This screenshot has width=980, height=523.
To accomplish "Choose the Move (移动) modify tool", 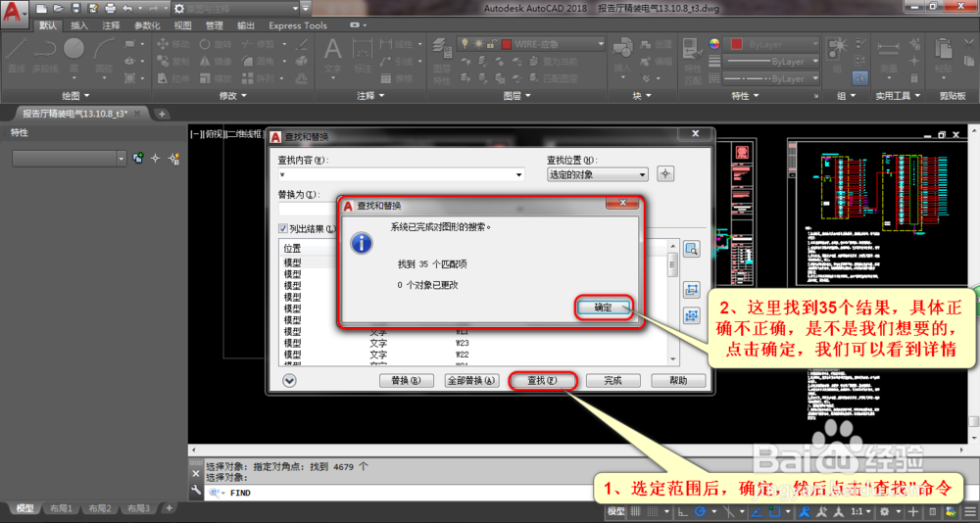I will coord(173,44).
